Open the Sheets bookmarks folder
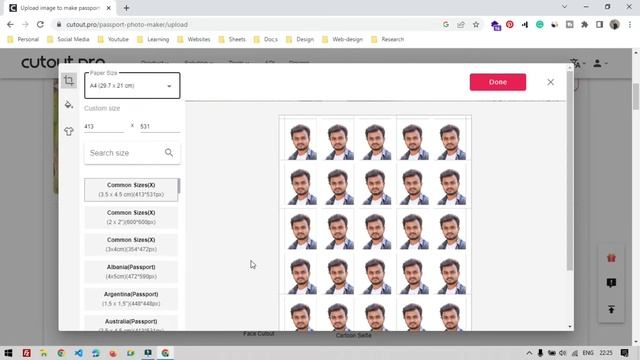 pyautogui.click(x=232, y=39)
